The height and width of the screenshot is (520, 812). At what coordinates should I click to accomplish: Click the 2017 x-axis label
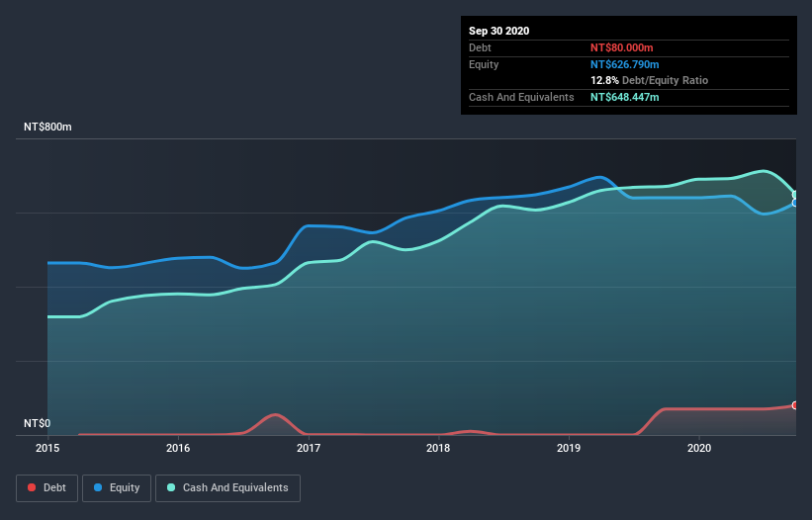pyautogui.click(x=309, y=448)
